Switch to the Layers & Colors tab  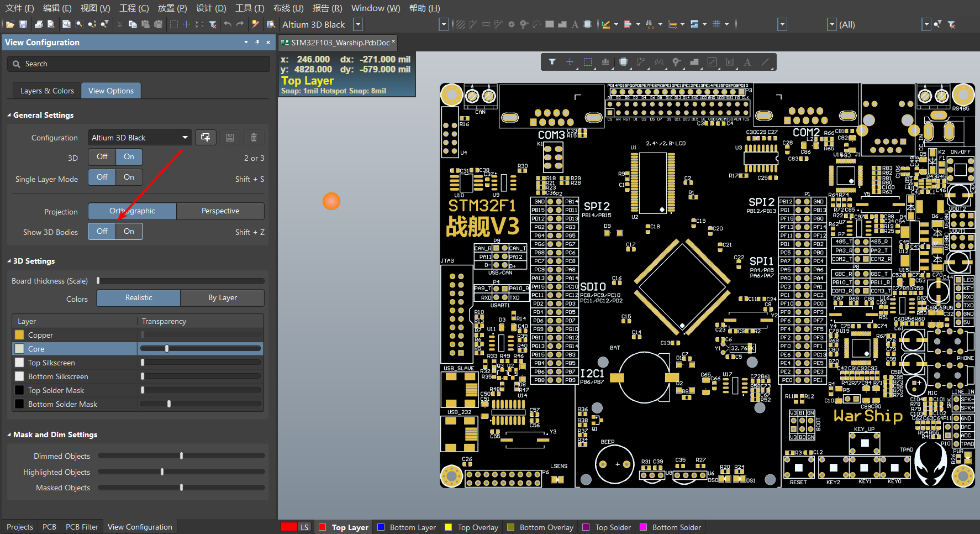47,91
